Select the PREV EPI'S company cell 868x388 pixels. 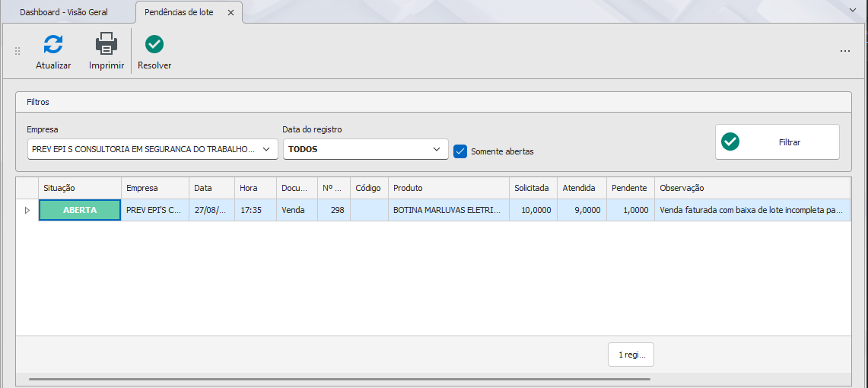coord(155,210)
